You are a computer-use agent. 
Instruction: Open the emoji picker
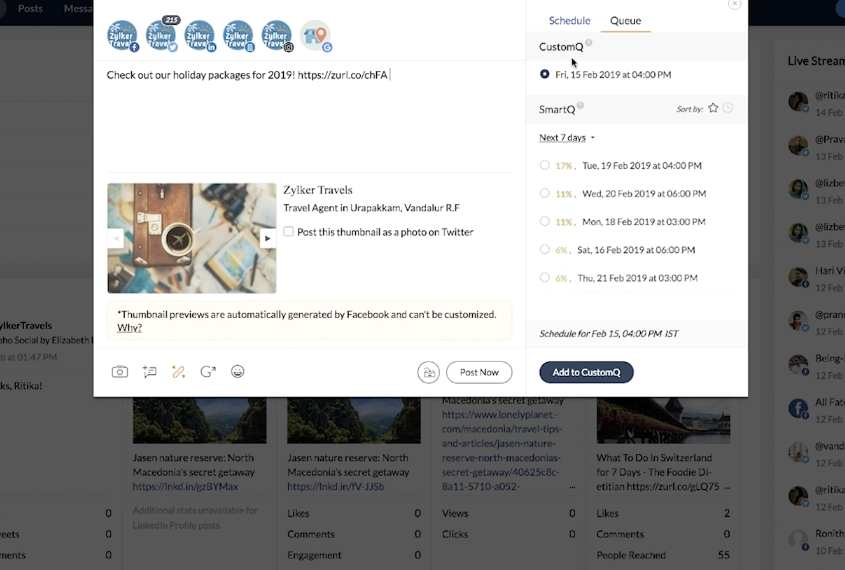pos(238,371)
